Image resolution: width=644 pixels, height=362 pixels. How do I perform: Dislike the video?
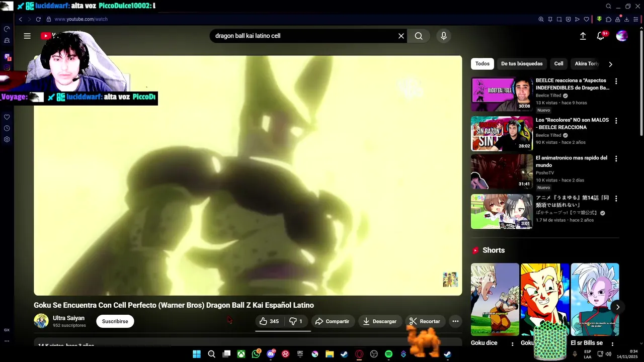coord(296,321)
